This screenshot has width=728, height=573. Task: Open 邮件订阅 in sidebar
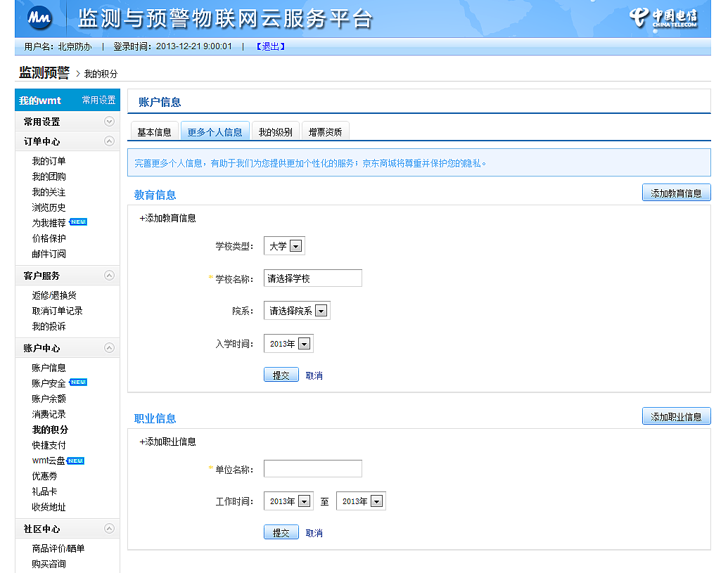49,254
